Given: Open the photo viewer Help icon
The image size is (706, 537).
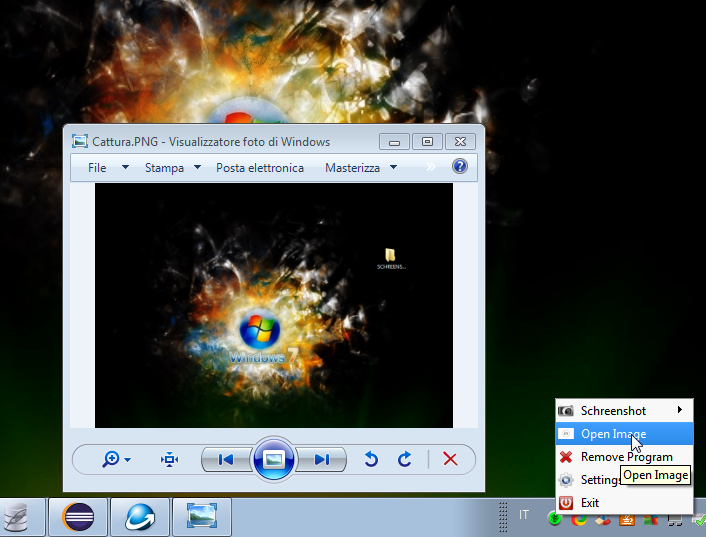Looking at the screenshot, I should 460,167.
